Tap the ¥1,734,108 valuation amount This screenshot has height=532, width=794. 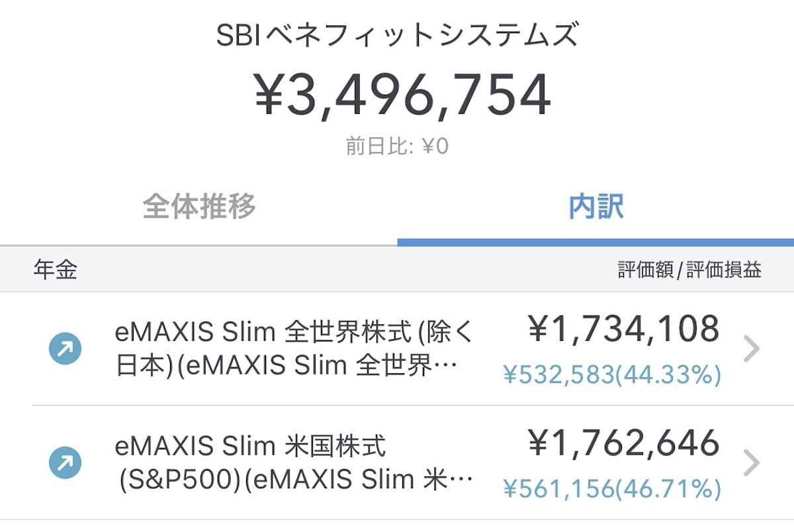(x=623, y=330)
